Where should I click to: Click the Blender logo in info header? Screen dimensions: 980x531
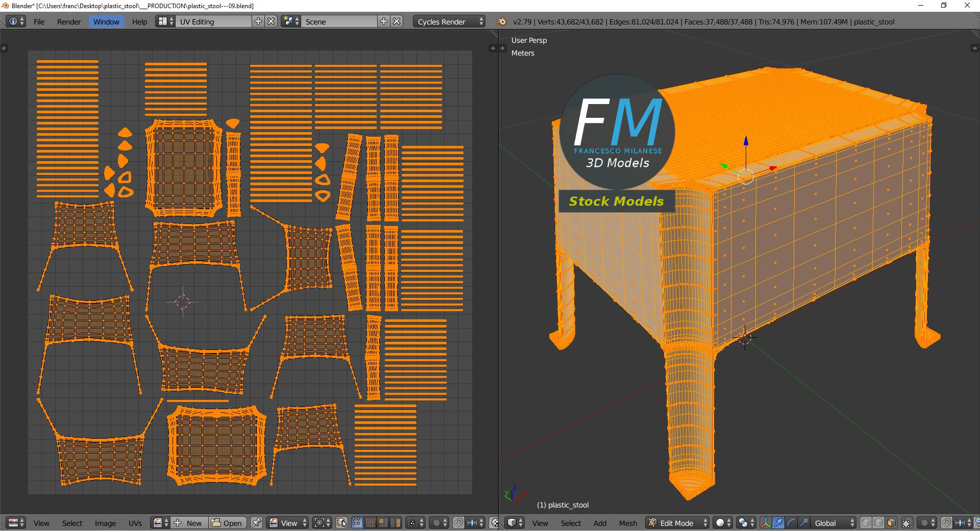pos(502,21)
